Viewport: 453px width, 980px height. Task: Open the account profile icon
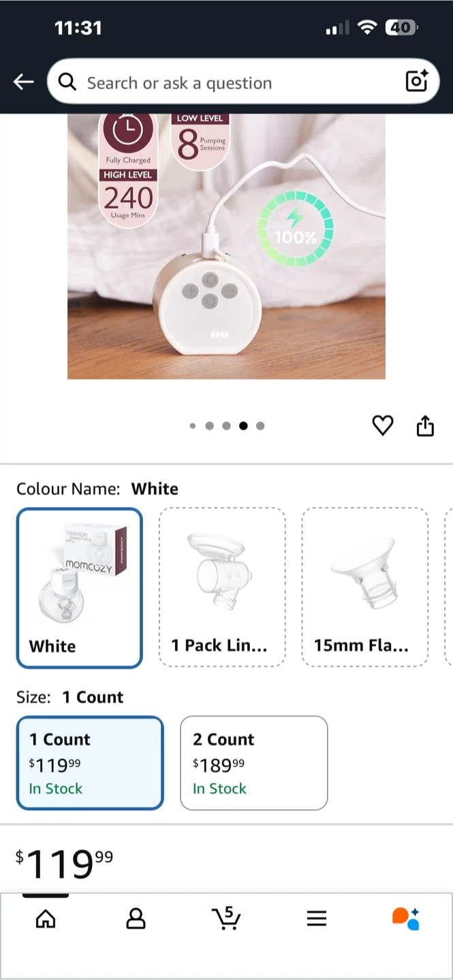pyautogui.click(x=136, y=919)
